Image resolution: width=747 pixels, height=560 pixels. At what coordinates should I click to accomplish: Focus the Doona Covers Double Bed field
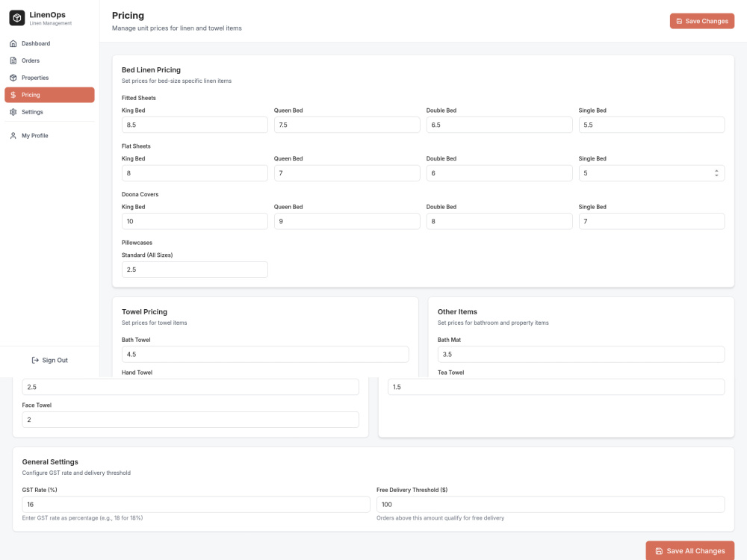click(499, 221)
